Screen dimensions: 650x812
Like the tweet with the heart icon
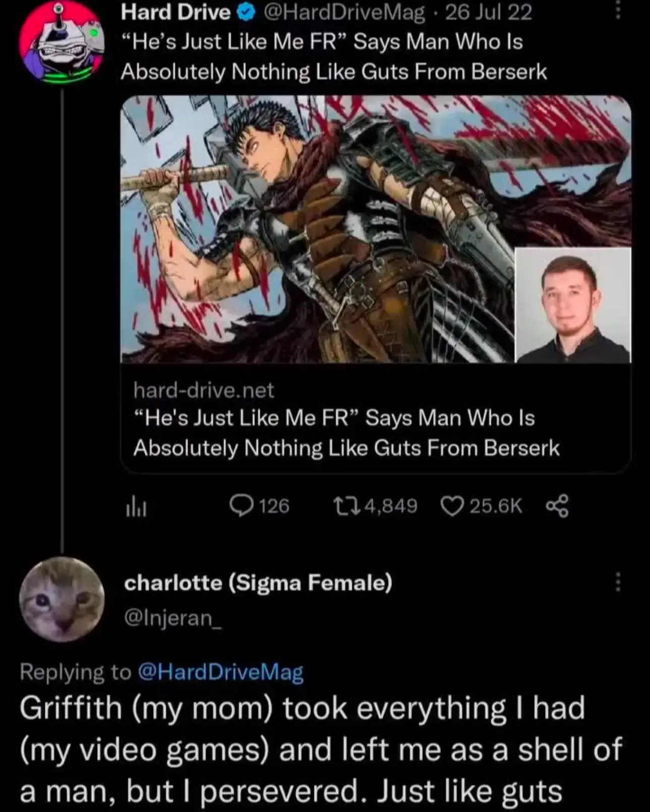[x=452, y=506]
